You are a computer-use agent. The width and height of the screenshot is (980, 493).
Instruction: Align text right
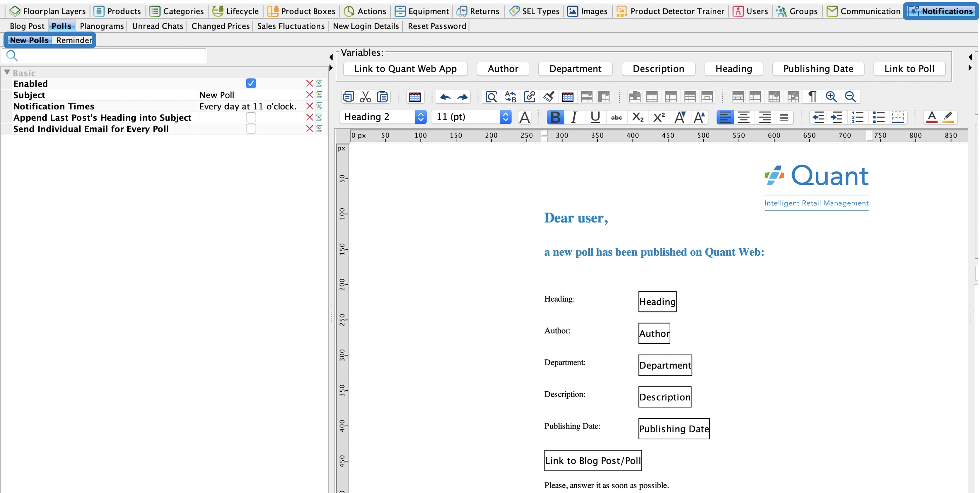pyautogui.click(x=765, y=117)
